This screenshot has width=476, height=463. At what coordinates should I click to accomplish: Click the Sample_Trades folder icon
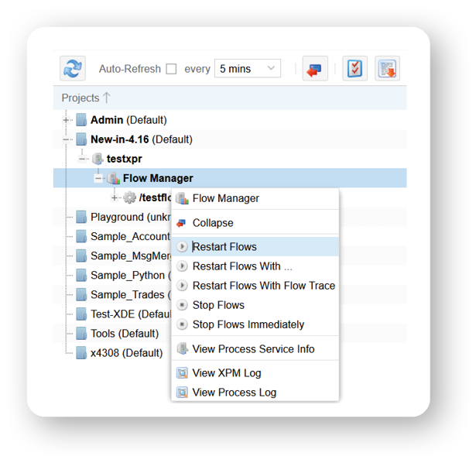click(x=81, y=295)
